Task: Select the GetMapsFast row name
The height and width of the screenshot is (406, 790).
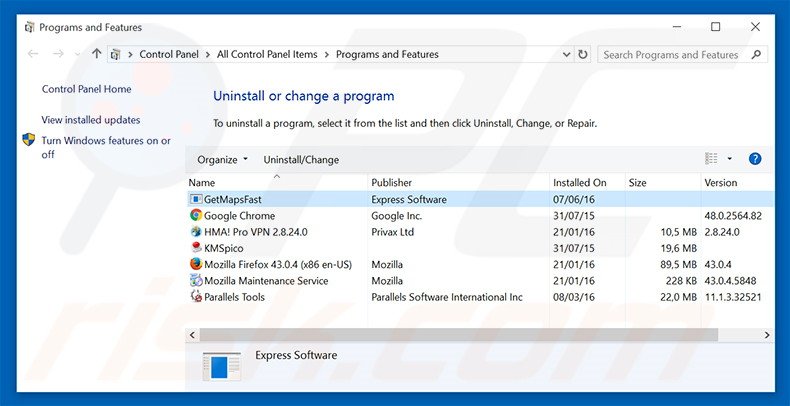Action: click(x=233, y=199)
